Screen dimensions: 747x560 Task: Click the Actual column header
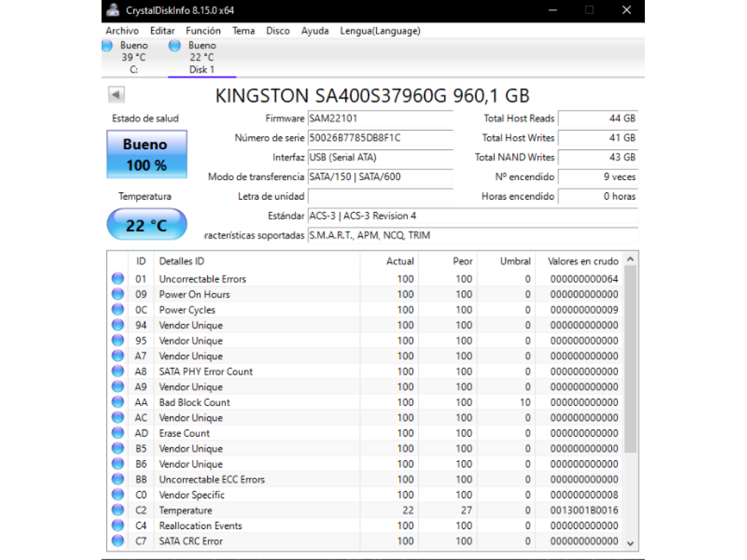click(389, 261)
